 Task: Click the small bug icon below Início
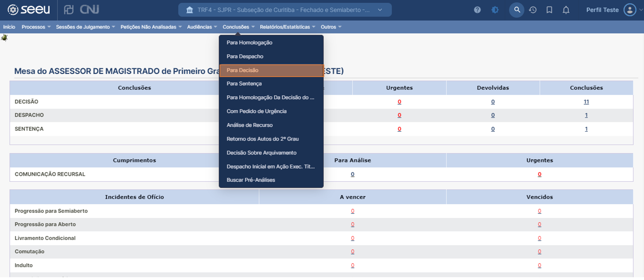(4, 38)
